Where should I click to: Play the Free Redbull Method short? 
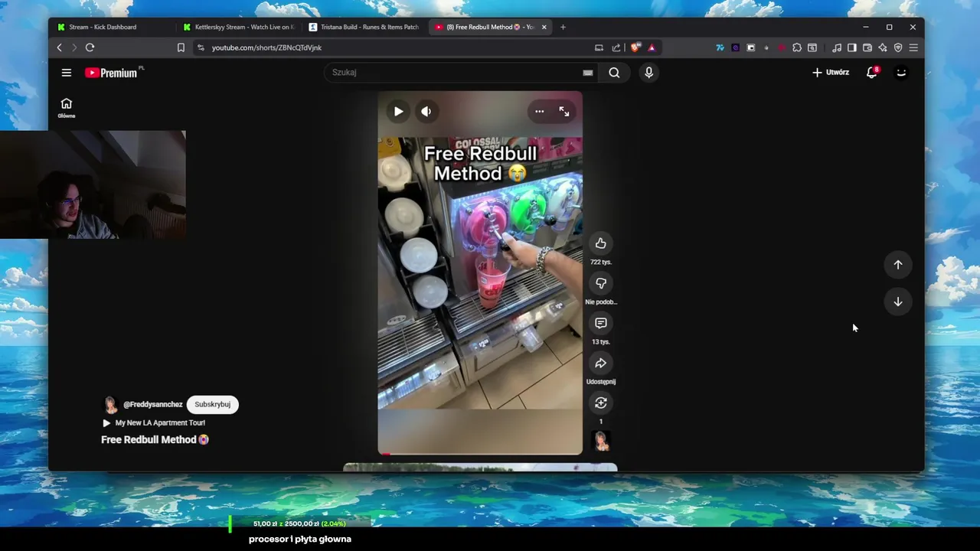398,112
